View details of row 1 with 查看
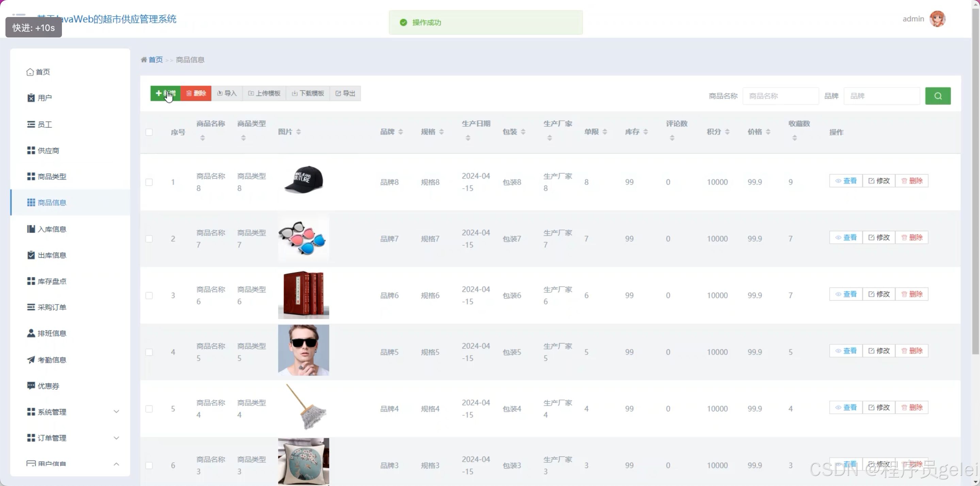 pyautogui.click(x=846, y=181)
